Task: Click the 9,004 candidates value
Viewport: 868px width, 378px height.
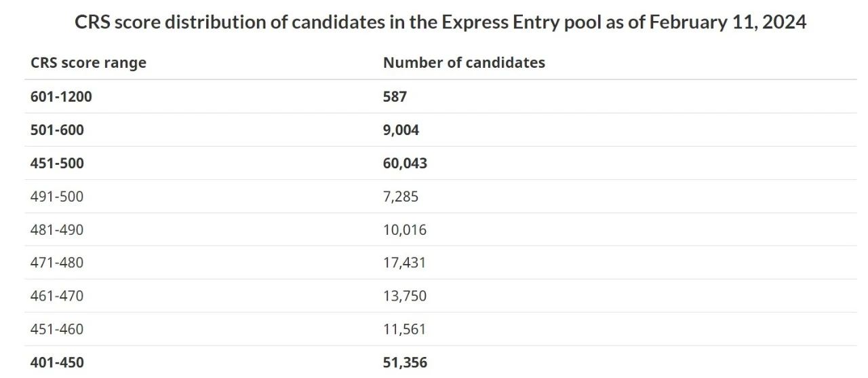Action: point(401,130)
